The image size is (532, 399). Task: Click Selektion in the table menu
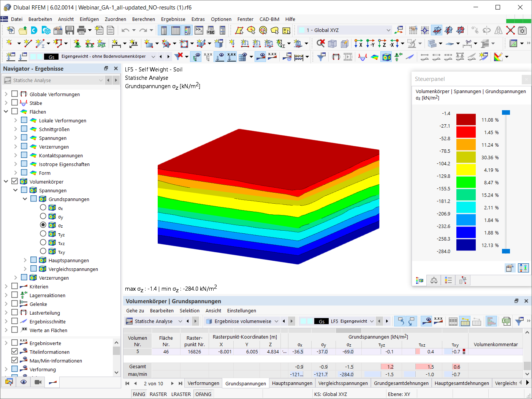[x=190, y=310]
